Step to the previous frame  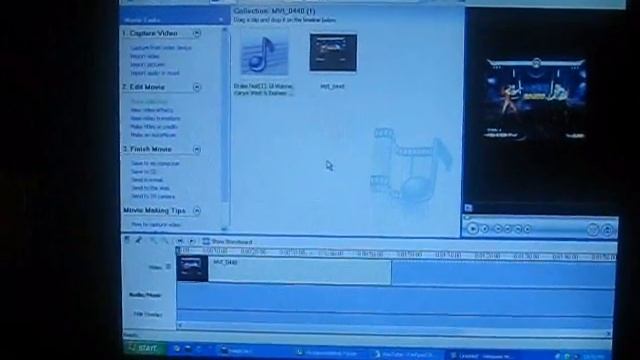pyautogui.click(x=508, y=229)
